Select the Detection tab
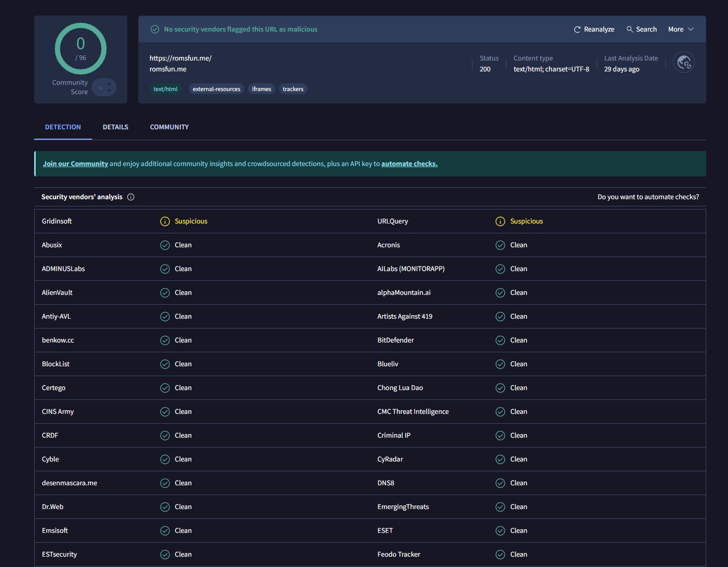This screenshot has height=567, width=728. click(x=63, y=127)
